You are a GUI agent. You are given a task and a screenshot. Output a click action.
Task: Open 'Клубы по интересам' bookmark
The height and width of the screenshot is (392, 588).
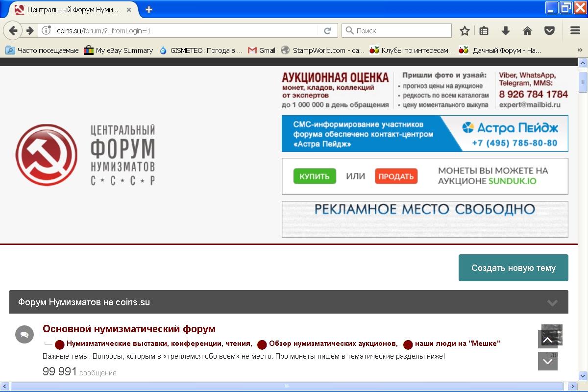pos(412,50)
